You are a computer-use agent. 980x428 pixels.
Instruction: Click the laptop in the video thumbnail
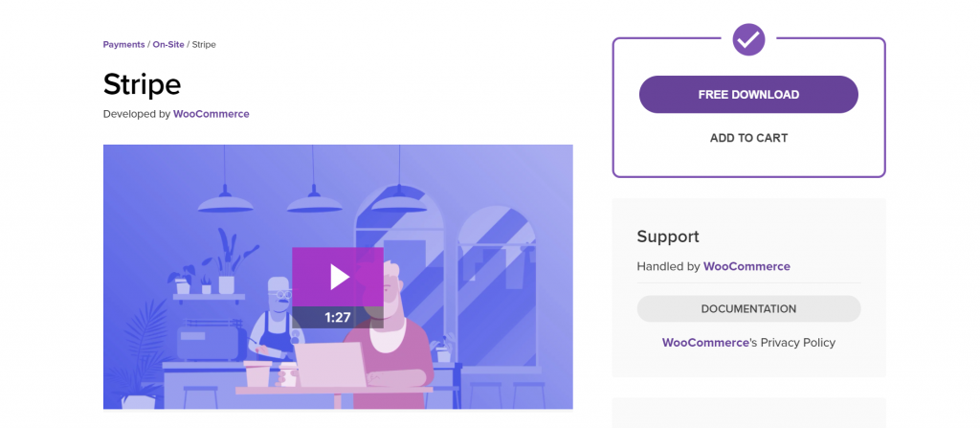point(330,364)
